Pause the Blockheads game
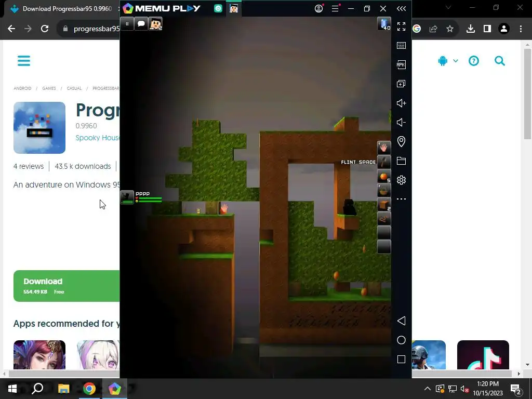This screenshot has height=399, width=532. point(127,24)
